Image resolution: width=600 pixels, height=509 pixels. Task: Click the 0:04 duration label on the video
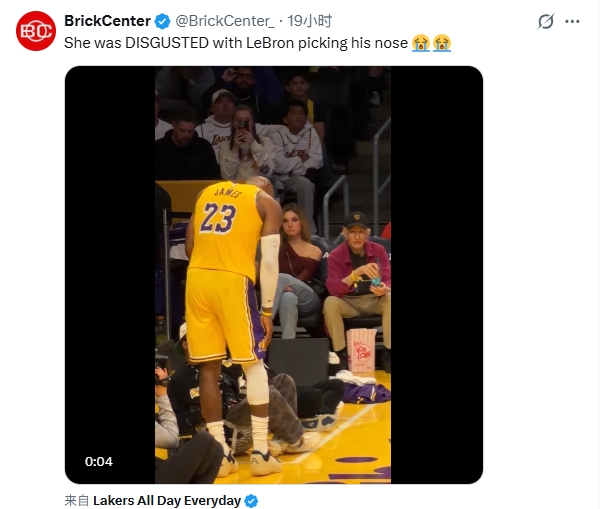pos(99,461)
